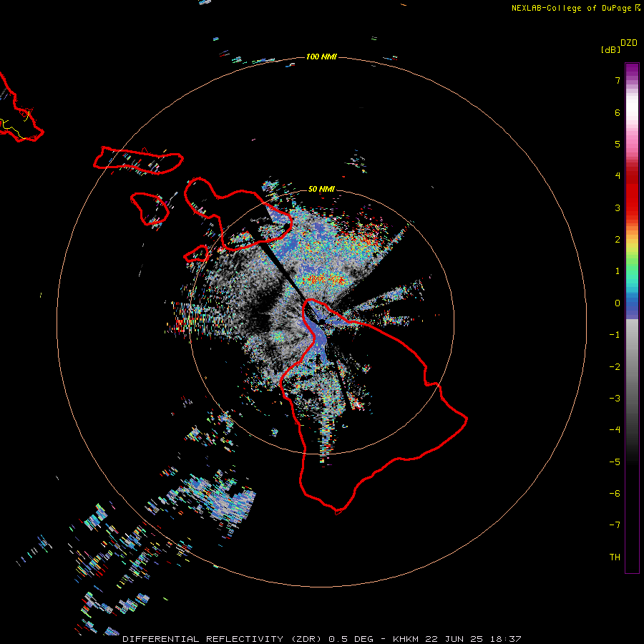Click the -6 tick label on the color scale

tap(615, 494)
